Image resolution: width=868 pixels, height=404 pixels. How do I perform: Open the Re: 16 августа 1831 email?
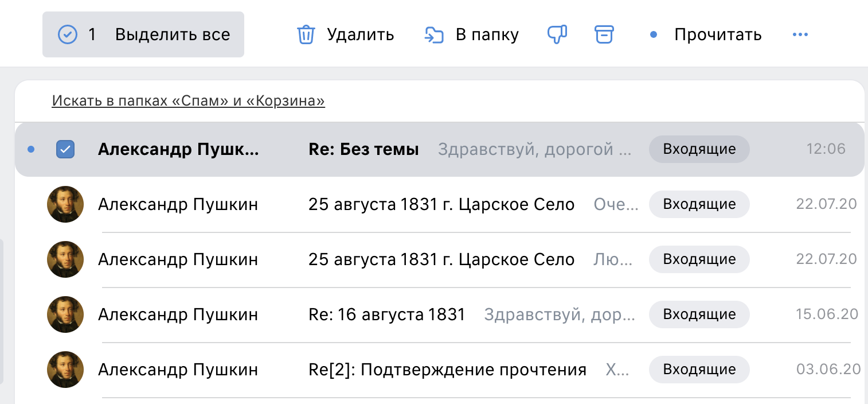point(439,314)
